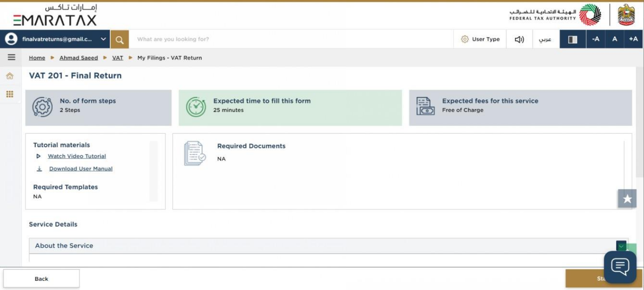
Task: Click the Tutorial materials panel scrollbar
Action: click(153, 170)
